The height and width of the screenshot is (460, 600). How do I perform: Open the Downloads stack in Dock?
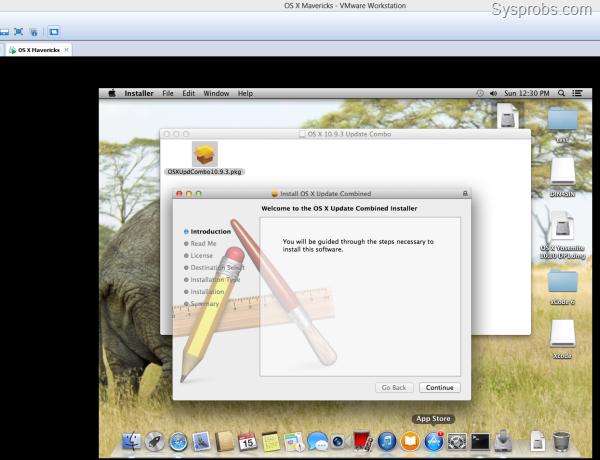[503, 441]
